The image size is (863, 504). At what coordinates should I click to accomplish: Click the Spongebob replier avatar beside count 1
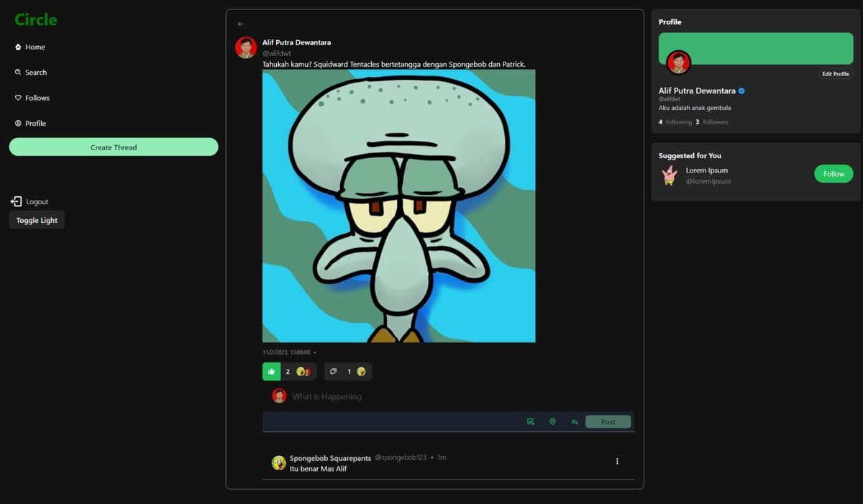[361, 371]
